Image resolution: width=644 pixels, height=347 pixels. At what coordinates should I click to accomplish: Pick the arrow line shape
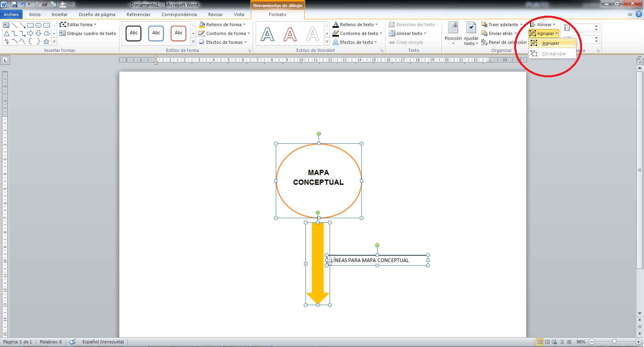pos(23,25)
